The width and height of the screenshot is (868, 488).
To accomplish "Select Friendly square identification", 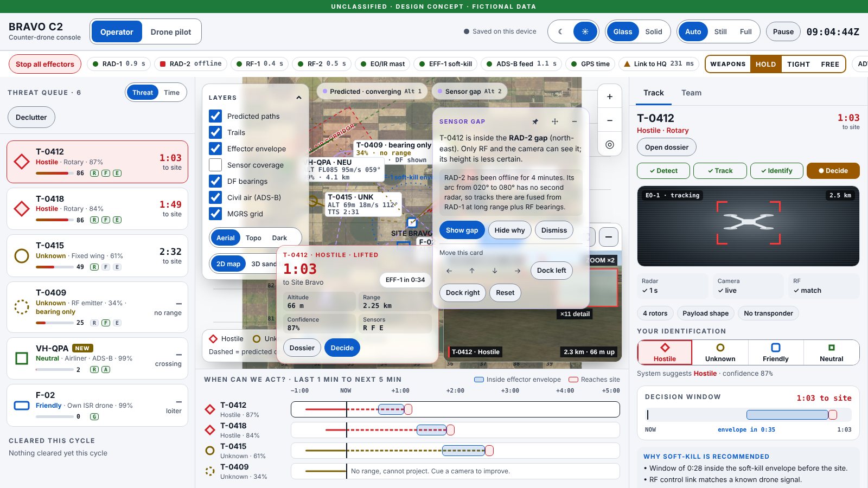I will click(776, 352).
